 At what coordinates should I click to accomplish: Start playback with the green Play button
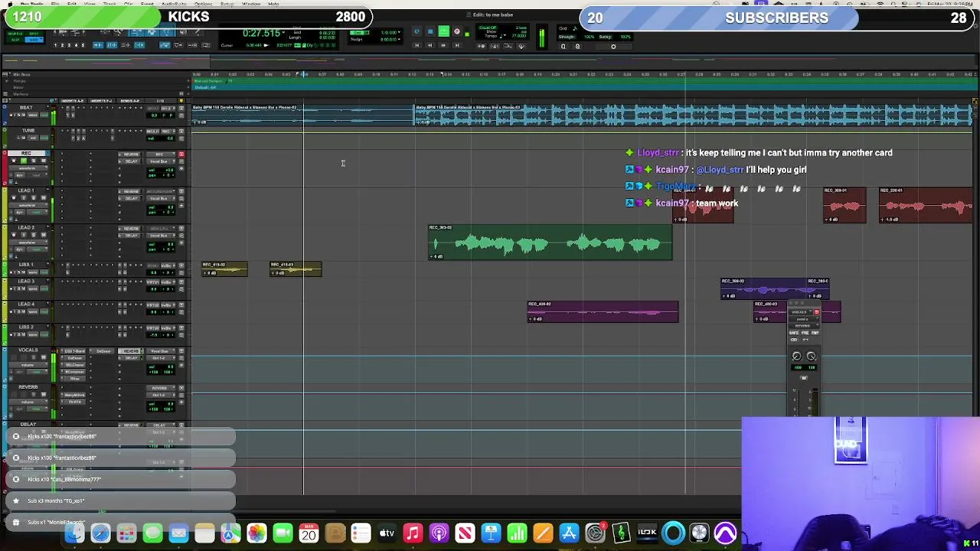point(444,31)
